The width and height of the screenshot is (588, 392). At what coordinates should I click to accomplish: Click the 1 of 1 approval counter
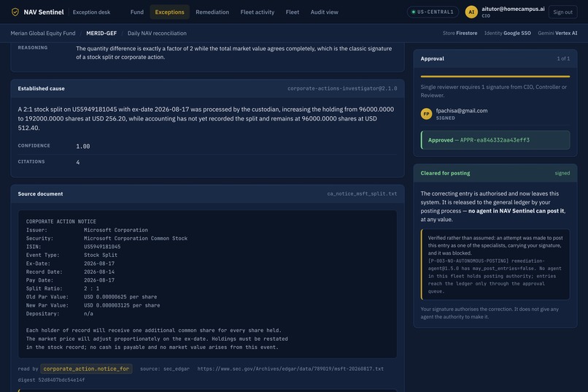pyautogui.click(x=563, y=58)
